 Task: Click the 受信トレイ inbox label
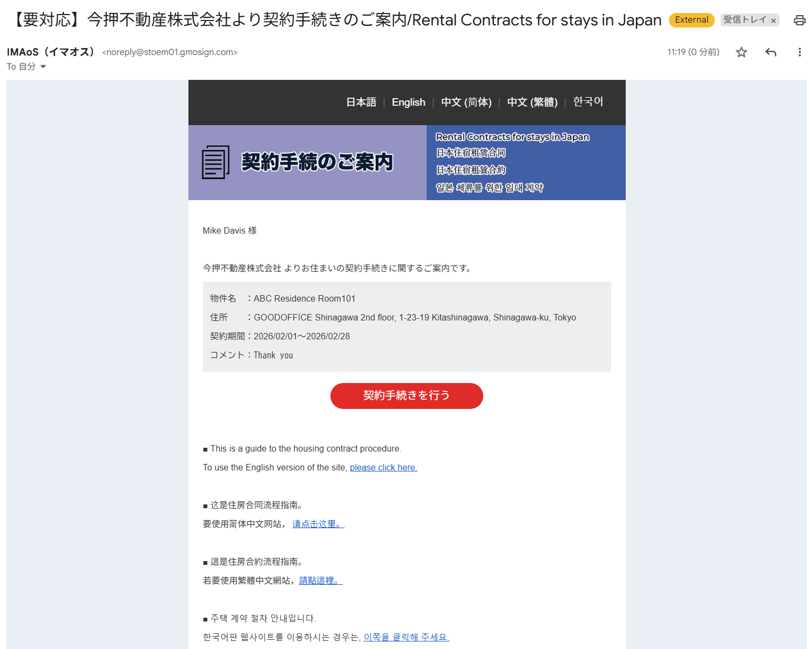pos(745,20)
